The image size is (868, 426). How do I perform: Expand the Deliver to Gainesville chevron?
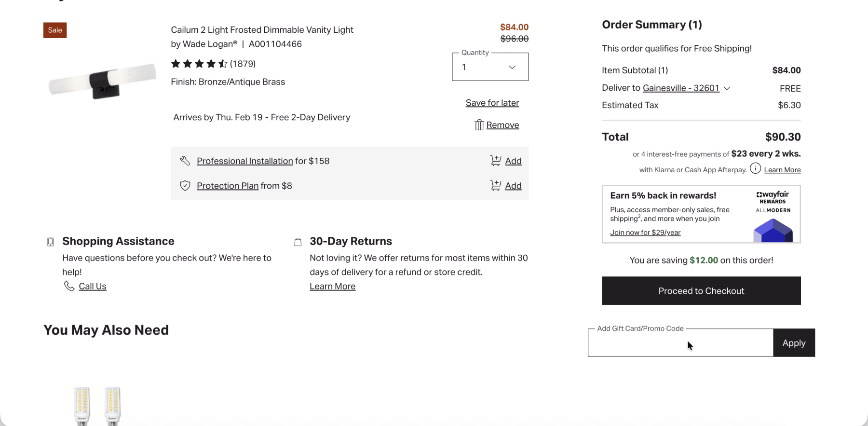pyautogui.click(x=727, y=88)
